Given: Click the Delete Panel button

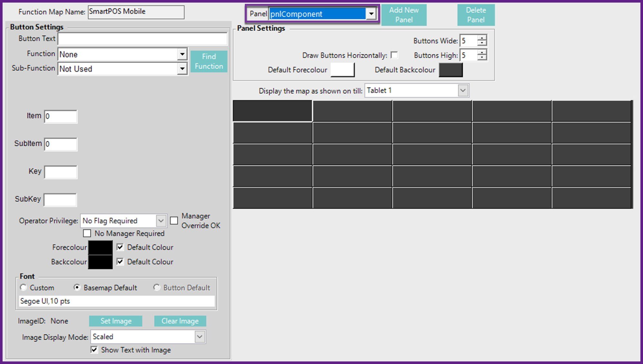Looking at the screenshot, I should point(476,15).
